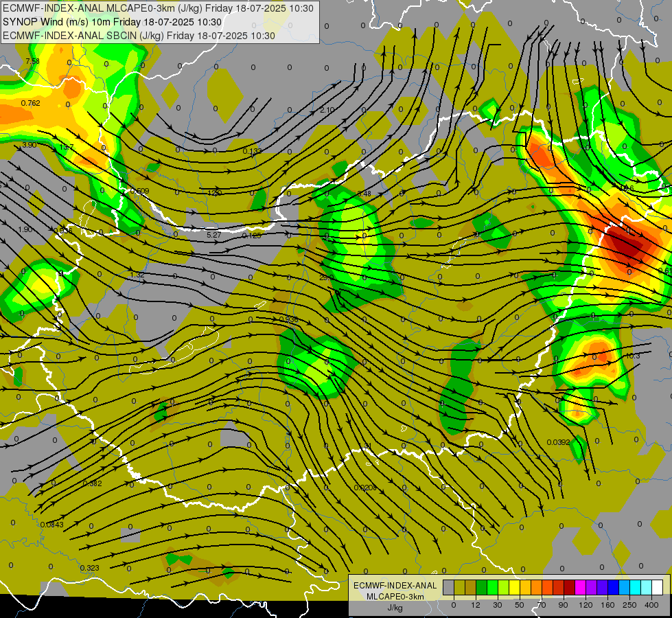This screenshot has height=618, width=672.
Task: Click legend tick label '400'
Action: 651,605
